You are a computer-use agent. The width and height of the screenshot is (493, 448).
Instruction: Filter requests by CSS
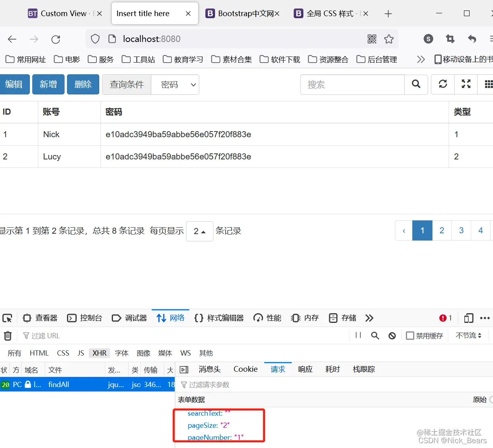[63, 353]
